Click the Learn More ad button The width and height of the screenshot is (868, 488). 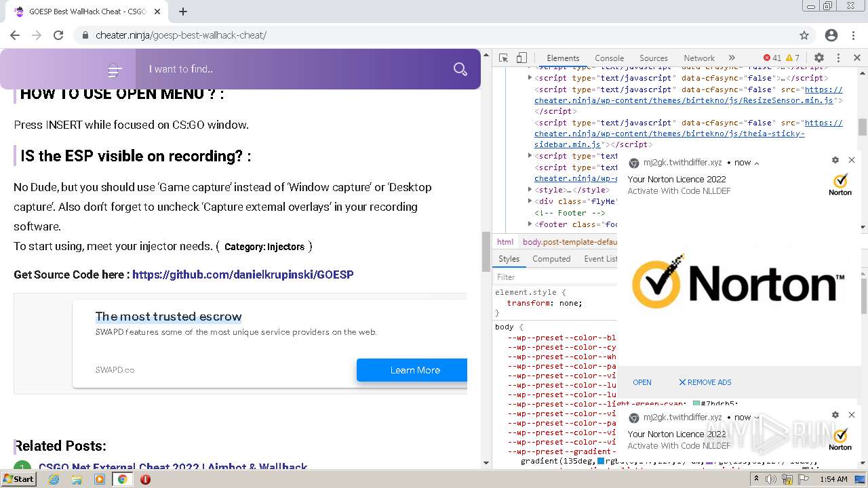tap(412, 370)
